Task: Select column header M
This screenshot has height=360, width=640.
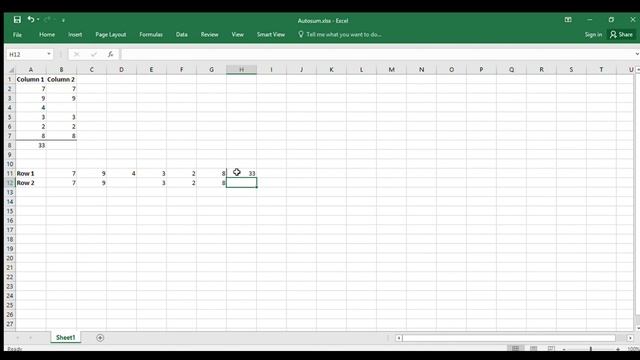Action: point(391,70)
